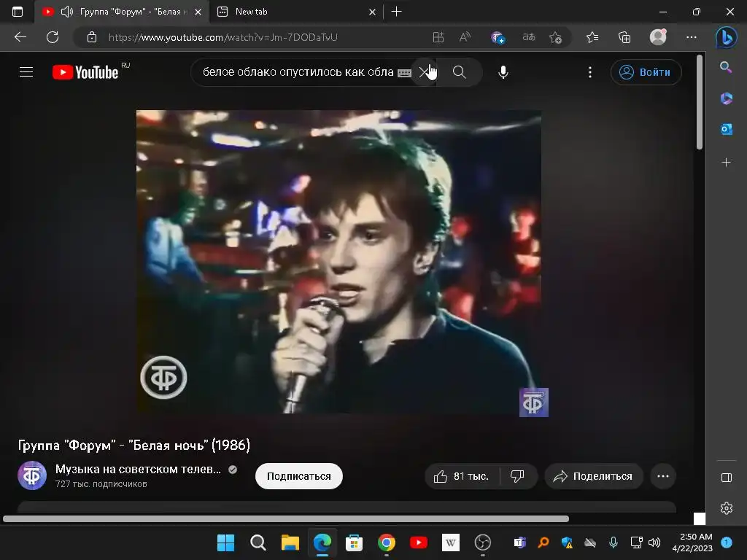
Task: Click the address bar URL
Action: pos(223,37)
